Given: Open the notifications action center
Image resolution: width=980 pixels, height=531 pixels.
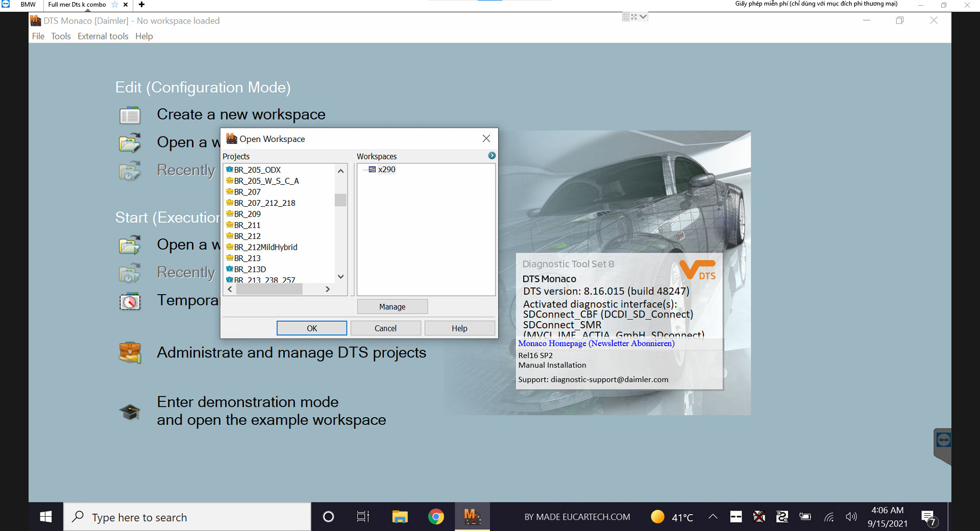Looking at the screenshot, I should click(x=929, y=518).
